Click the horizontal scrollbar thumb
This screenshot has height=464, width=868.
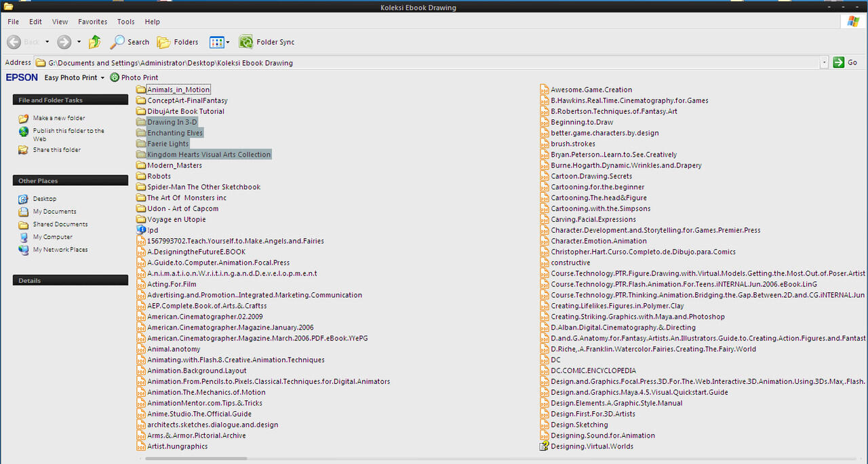(x=195, y=459)
